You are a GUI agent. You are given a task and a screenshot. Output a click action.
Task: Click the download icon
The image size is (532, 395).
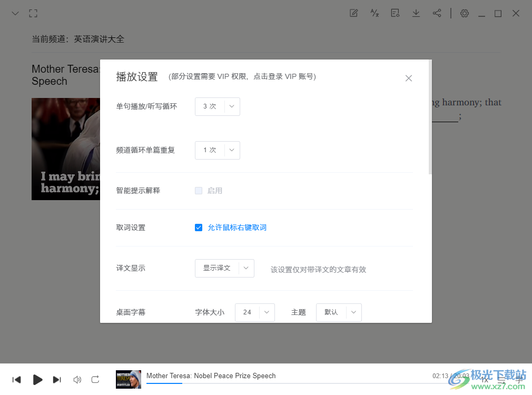pyautogui.click(x=416, y=13)
